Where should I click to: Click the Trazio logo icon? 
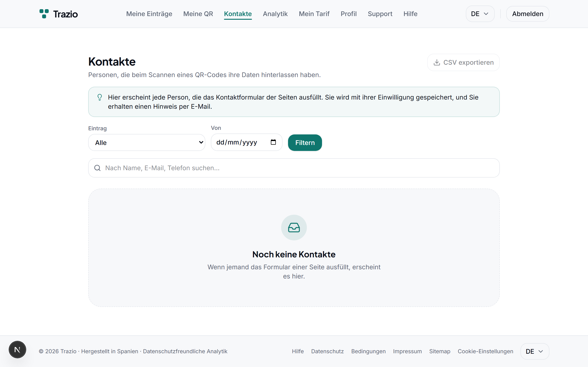pos(44,14)
